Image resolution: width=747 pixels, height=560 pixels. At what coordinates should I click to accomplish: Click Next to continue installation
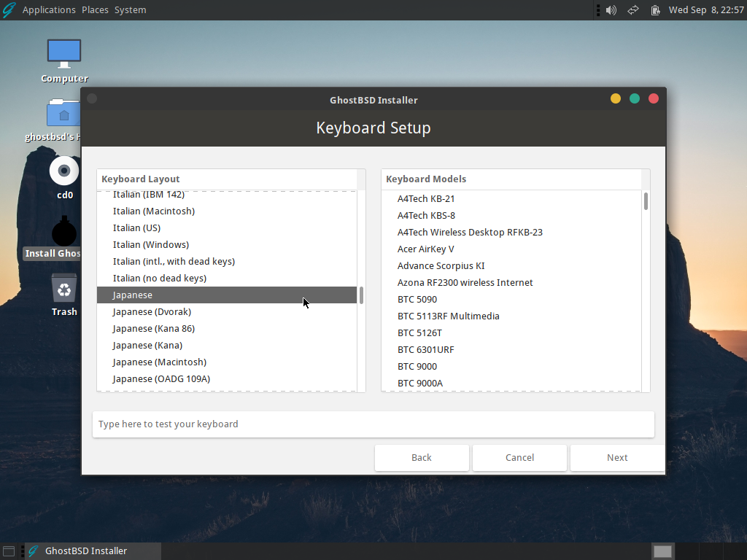pos(617,458)
